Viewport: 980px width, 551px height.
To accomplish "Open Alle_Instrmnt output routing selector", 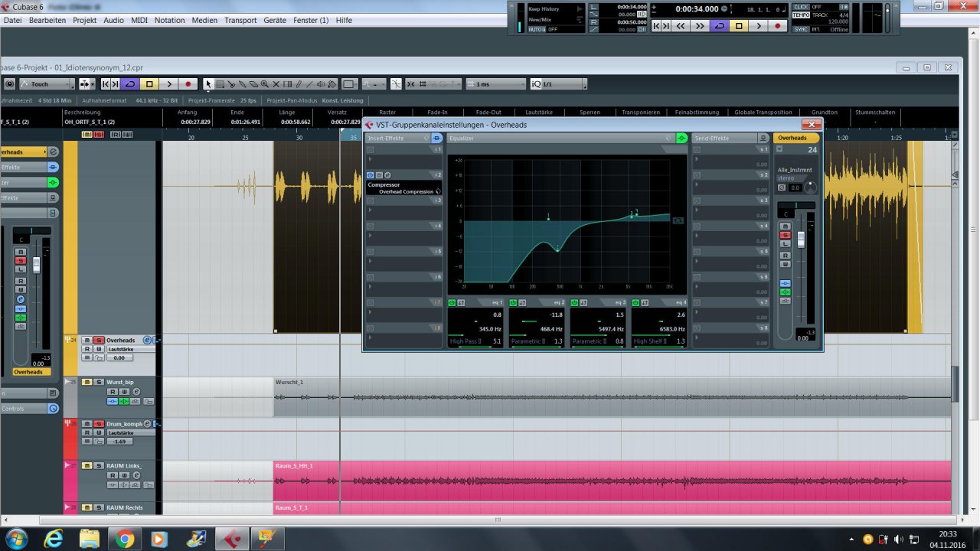I will pos(795,170).
